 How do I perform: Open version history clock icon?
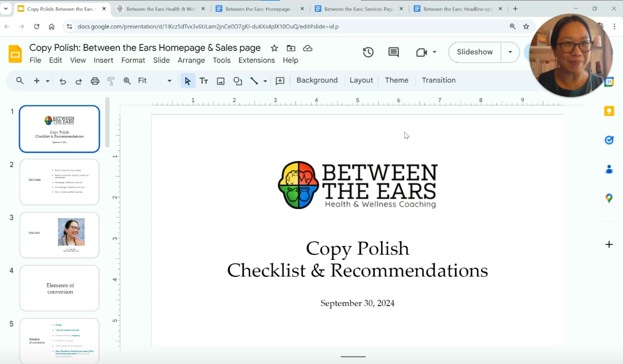[x=368, y=52]
